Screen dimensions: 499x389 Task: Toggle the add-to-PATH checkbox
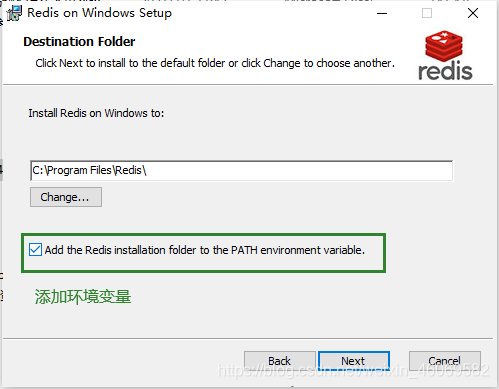[x=35, y=250]
